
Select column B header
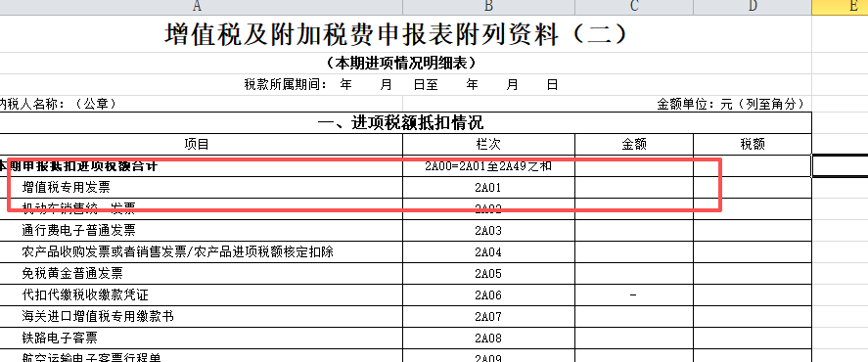tap(489, 7)
